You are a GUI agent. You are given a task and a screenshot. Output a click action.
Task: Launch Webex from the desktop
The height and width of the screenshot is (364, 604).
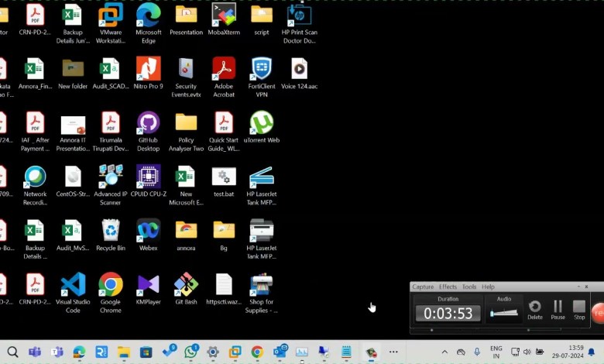149,235
